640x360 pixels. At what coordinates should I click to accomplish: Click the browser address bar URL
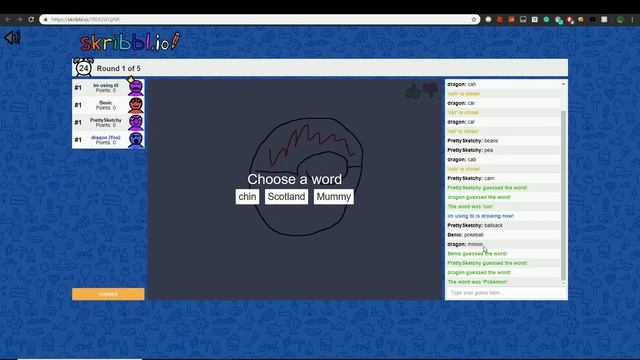click(86, 19)
